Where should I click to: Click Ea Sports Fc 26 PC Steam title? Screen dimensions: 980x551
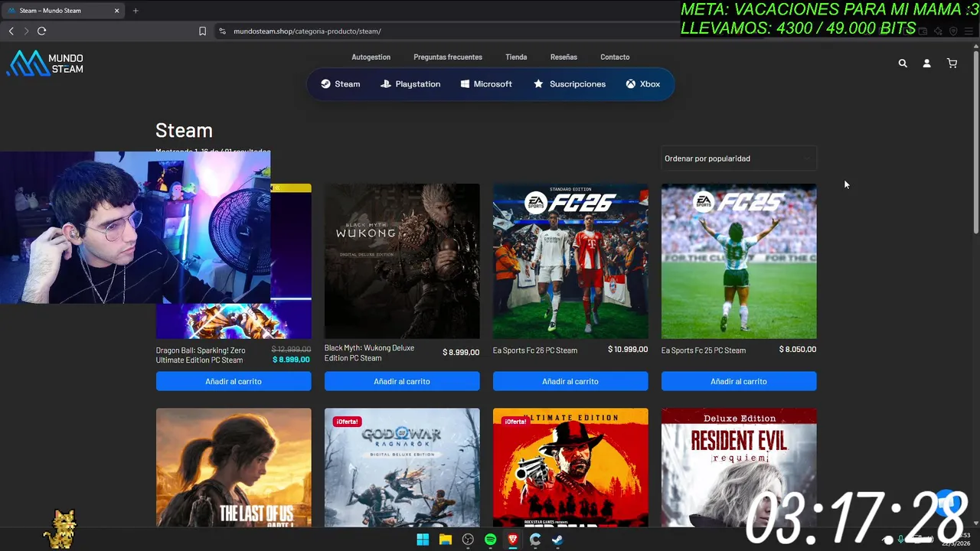535,350
